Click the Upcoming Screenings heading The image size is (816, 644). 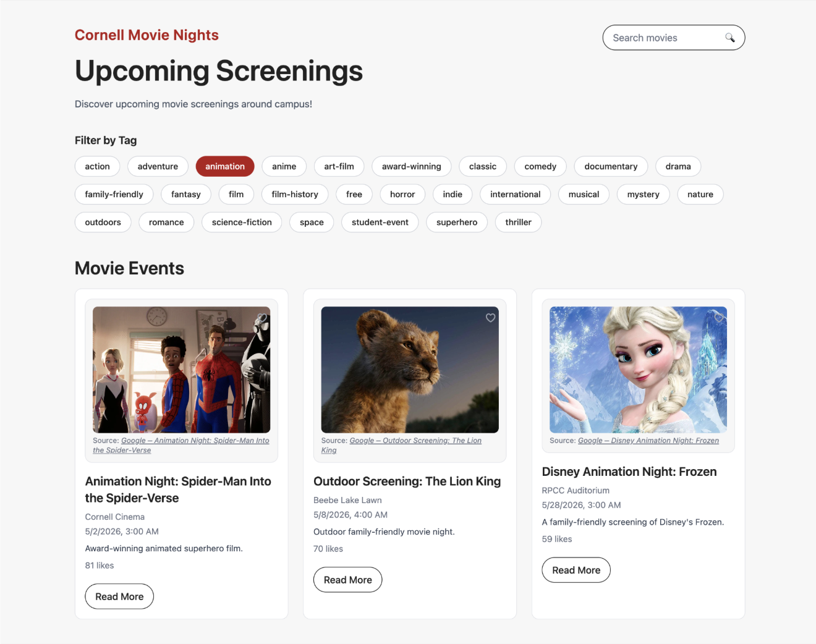tap(219, 71)
